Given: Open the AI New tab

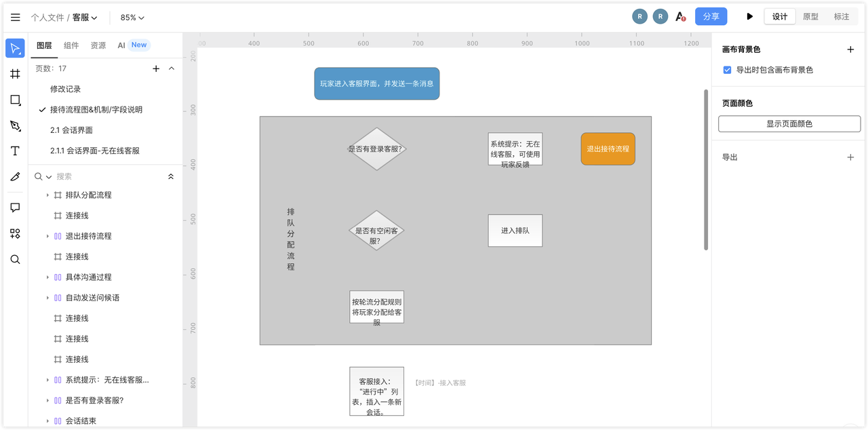Looking at the screenshot, I should (x=133, y=45).
